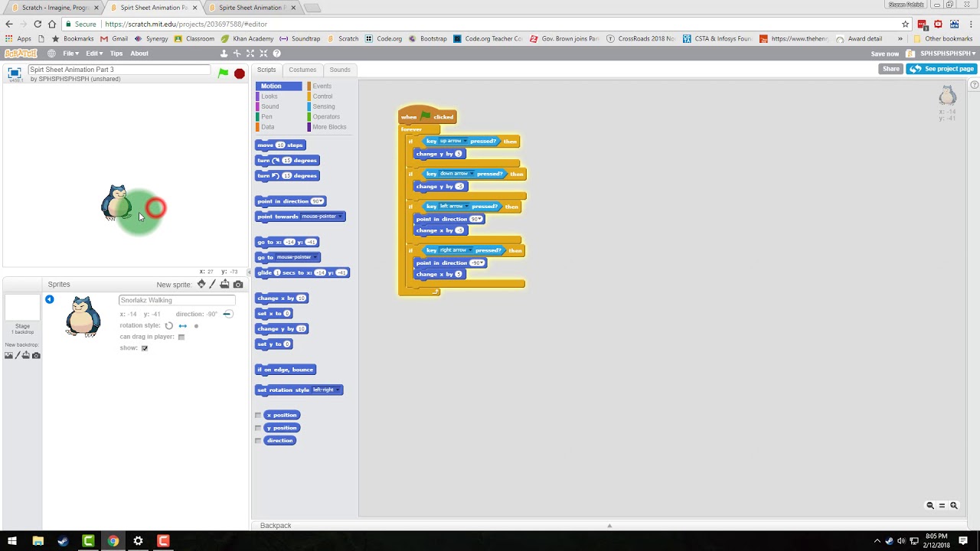Open the File menu dropdown
The image size is (980, 551).
pyautogui.click(x=70, y=54)
